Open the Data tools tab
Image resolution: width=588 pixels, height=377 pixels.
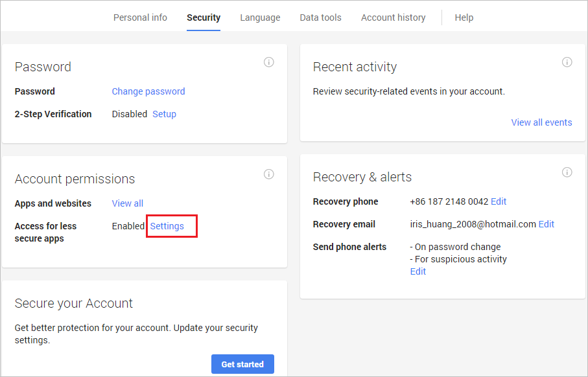pyautogui.click(x=320, y=17)
